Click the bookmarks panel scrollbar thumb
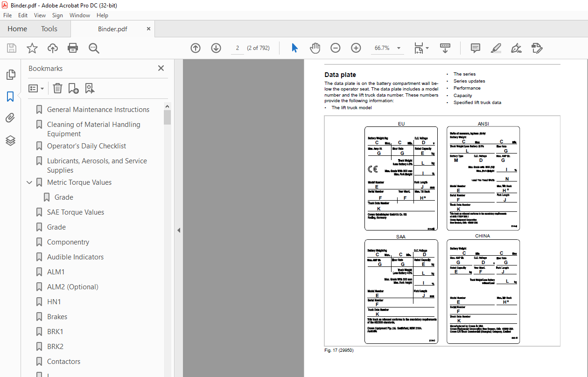 pyautogui.click(x=168, y=118)
